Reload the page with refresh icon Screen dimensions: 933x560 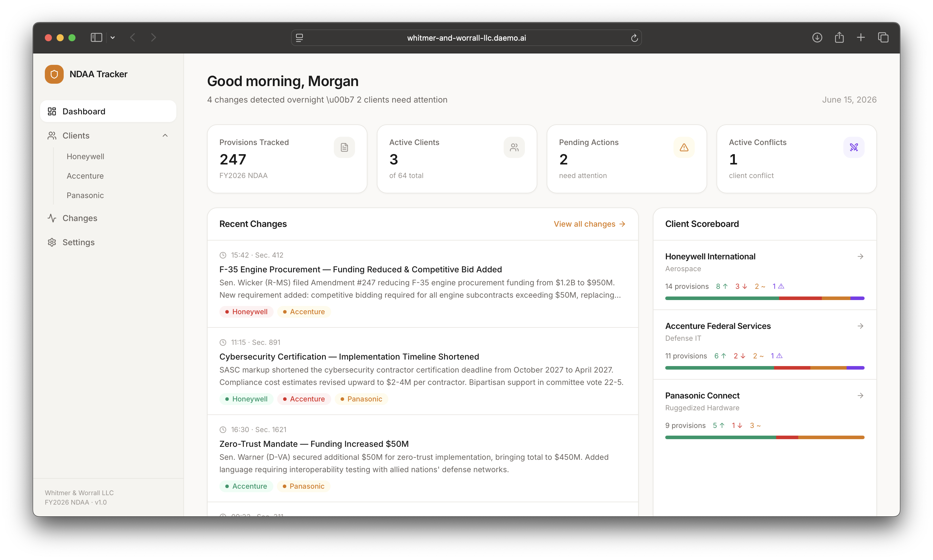(x=634, y=38)
